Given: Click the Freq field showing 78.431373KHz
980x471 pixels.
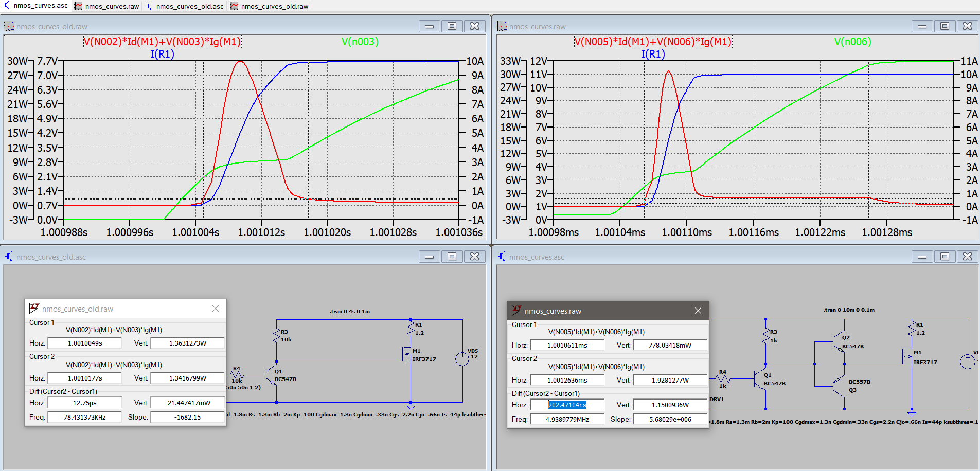Looking at the screenshot, I should click(85, 417).
